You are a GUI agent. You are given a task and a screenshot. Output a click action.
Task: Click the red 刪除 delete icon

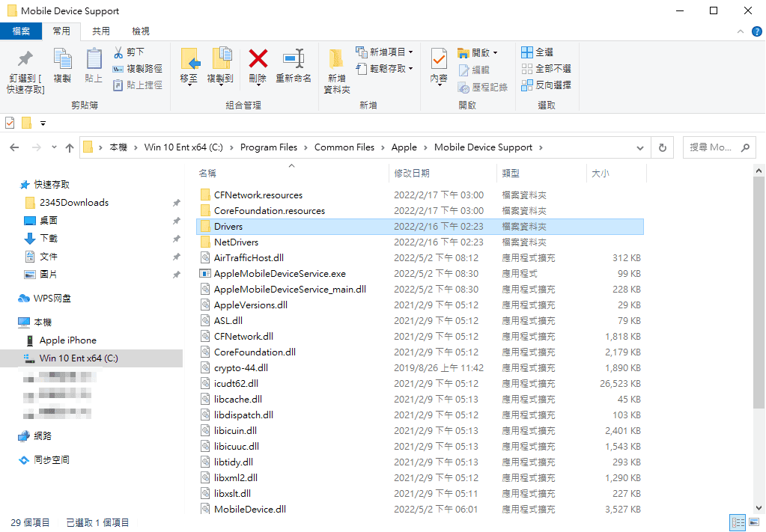(258, 59)
